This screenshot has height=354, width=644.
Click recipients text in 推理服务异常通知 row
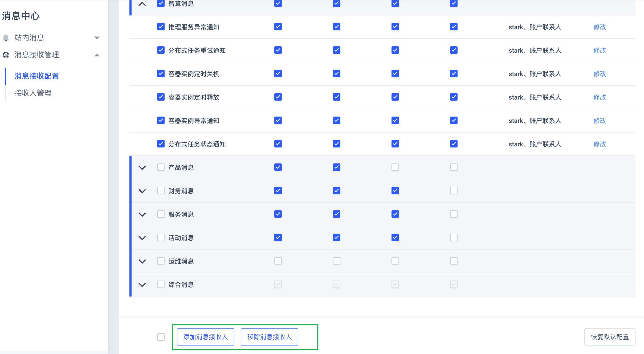coord(535,27)
